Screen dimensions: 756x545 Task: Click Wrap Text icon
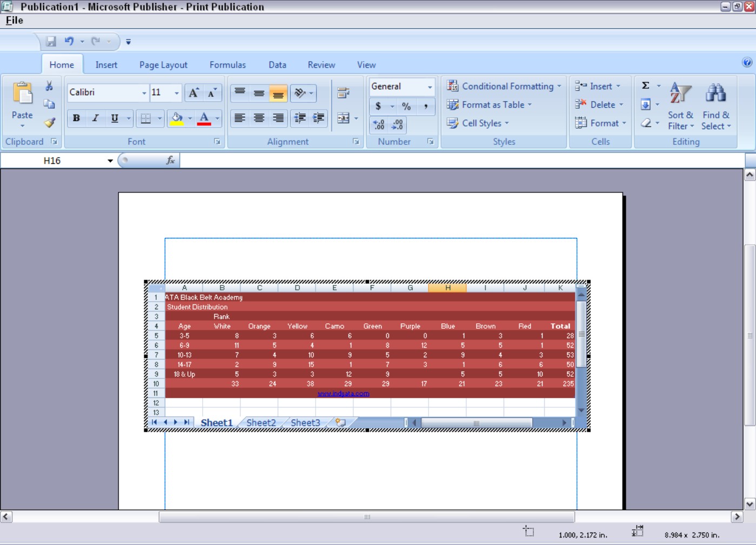(x=343, y=93)
